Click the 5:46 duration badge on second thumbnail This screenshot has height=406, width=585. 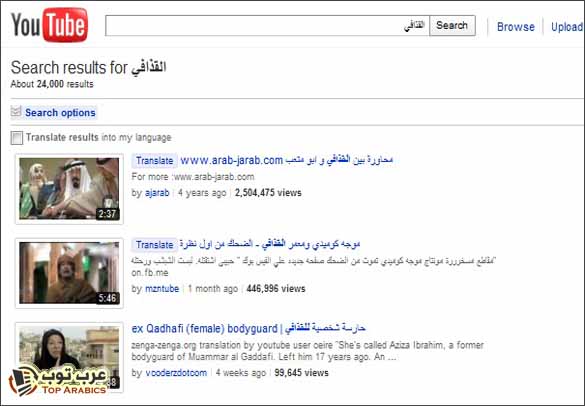107,298
